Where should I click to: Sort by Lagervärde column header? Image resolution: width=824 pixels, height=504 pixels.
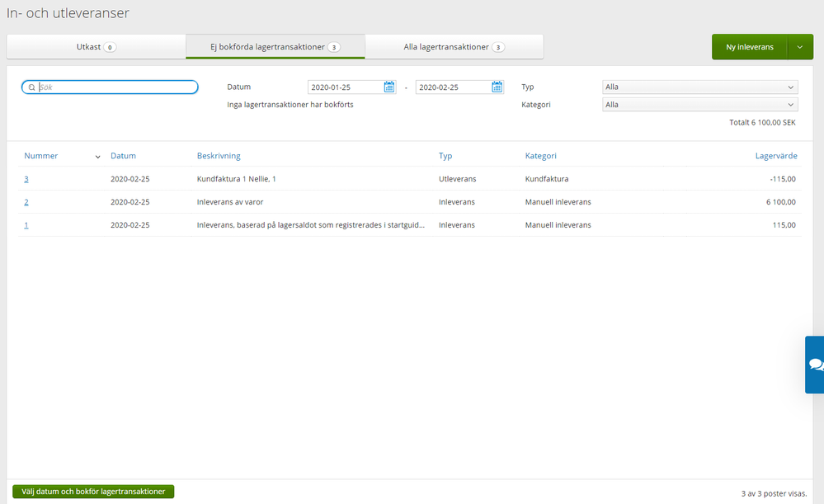775,156
